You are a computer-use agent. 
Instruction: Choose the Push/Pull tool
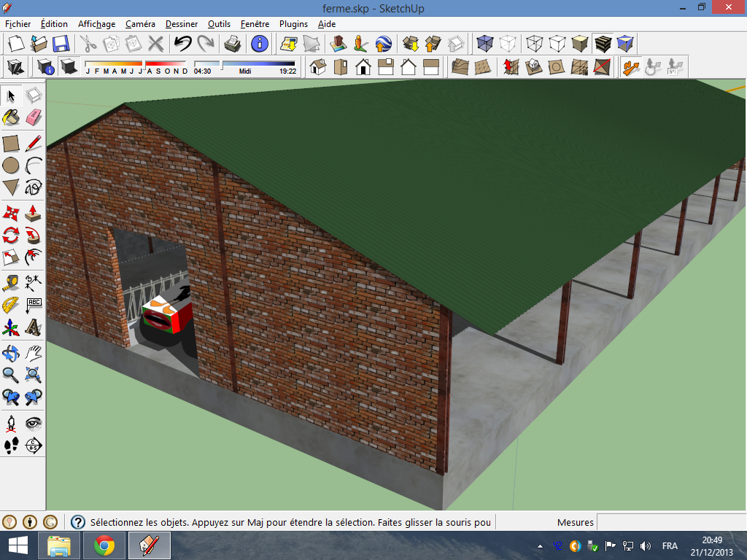tap(34, 214)
